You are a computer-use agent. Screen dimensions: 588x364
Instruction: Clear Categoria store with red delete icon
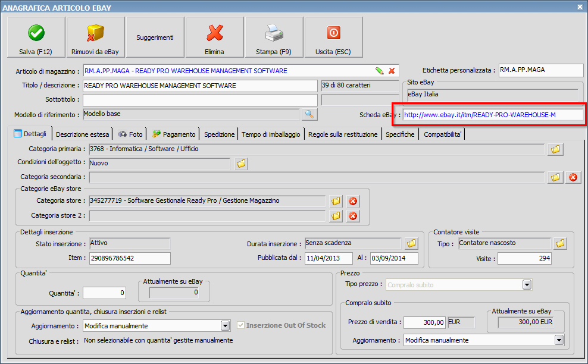click(x=353, y=201)
